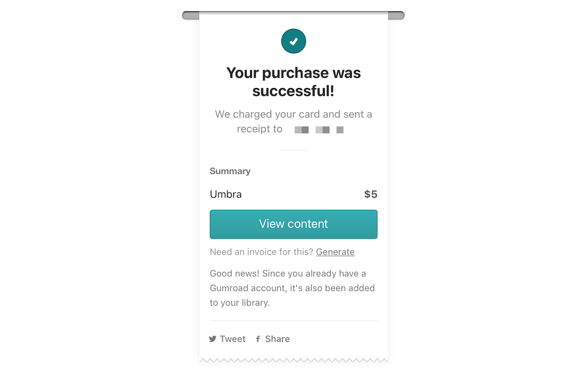Click the $5 price label

click(370, 194)
